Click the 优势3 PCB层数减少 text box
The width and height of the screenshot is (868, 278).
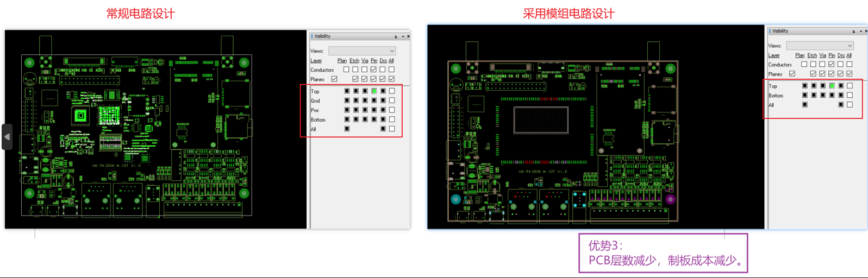point(663,253)
